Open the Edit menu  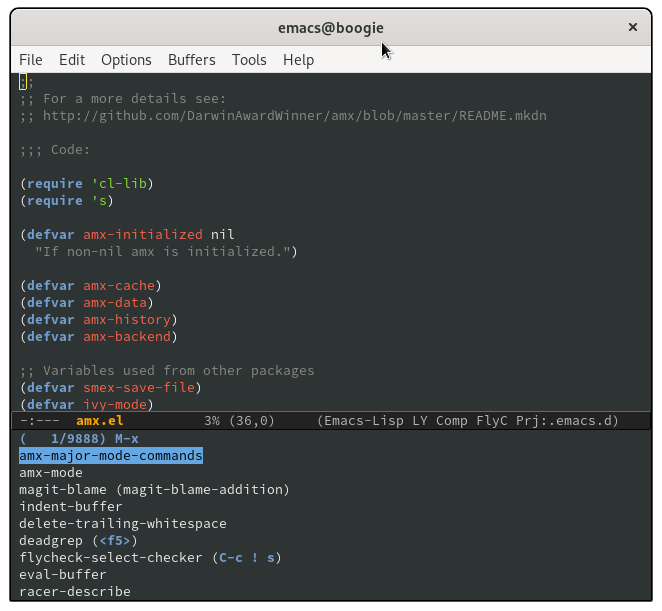pyautogui.click(x=72, y=60)
